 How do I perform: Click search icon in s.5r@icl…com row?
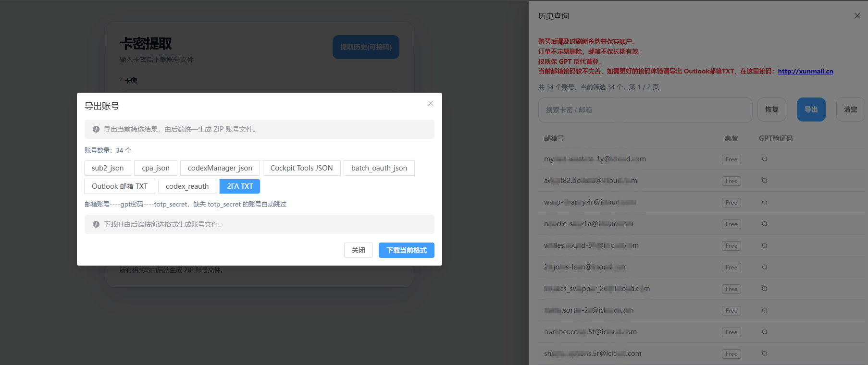[x=765, y=353]
